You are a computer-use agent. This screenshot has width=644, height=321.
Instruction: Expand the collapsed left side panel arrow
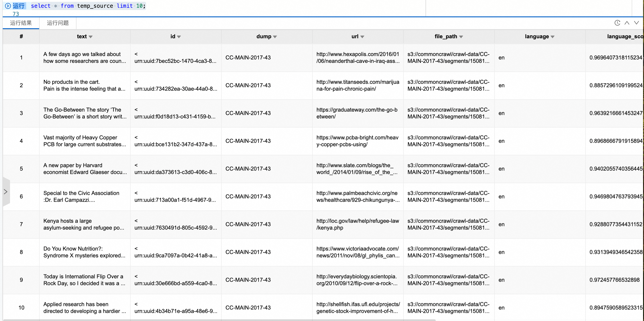(x=6, y=192)
